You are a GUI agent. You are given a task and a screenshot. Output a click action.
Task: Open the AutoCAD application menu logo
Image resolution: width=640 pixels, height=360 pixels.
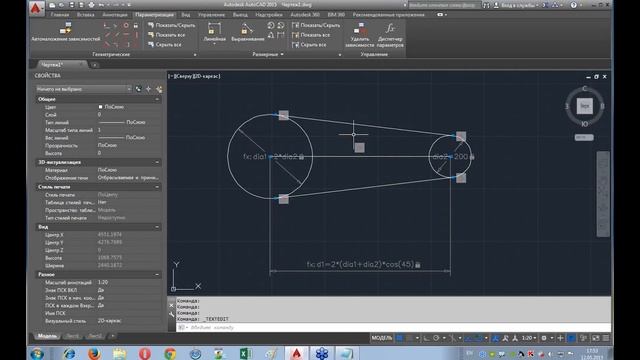click(36, 9)
